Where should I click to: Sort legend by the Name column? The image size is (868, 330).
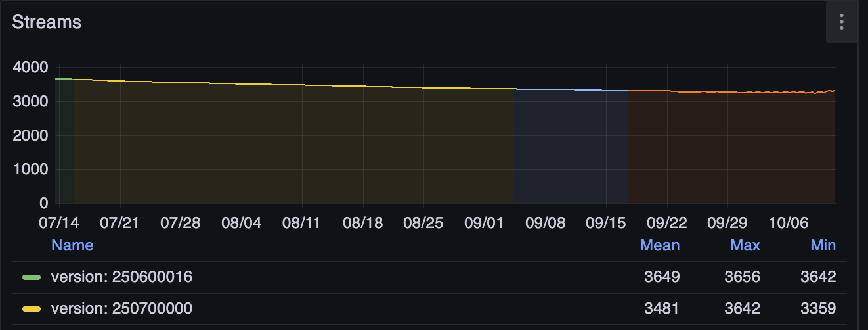pyautogui.click(x=72, y=245)
